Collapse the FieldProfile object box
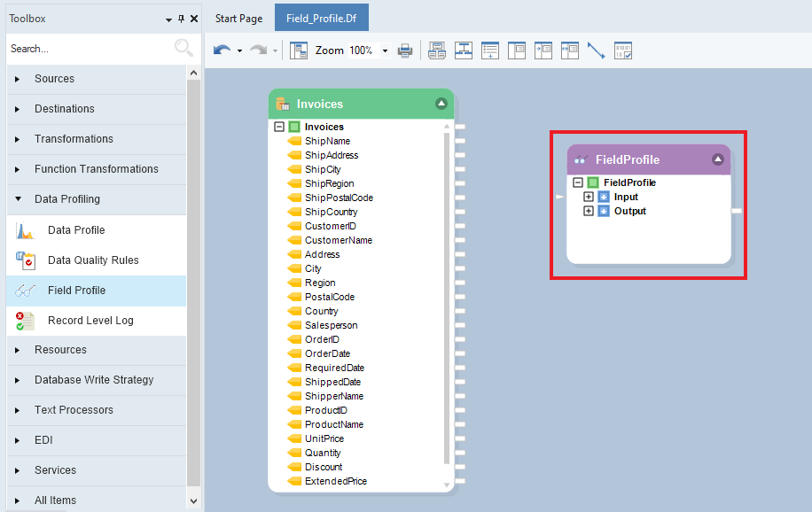The height and width of the screenshot is (512, 812). 718,159
